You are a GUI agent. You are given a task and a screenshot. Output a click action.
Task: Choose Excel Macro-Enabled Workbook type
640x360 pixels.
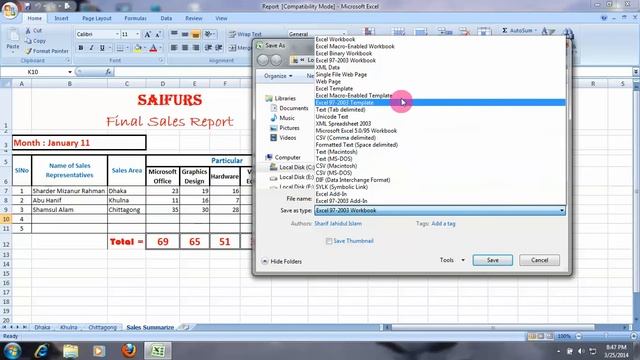[x=440, y=47]
